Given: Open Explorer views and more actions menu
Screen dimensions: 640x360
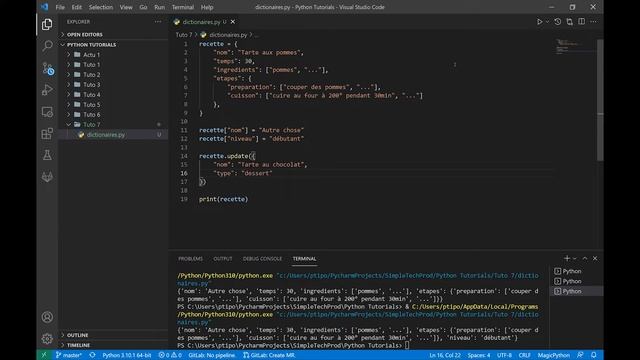Looking at the screenshot, I should [x=158, y=22].
